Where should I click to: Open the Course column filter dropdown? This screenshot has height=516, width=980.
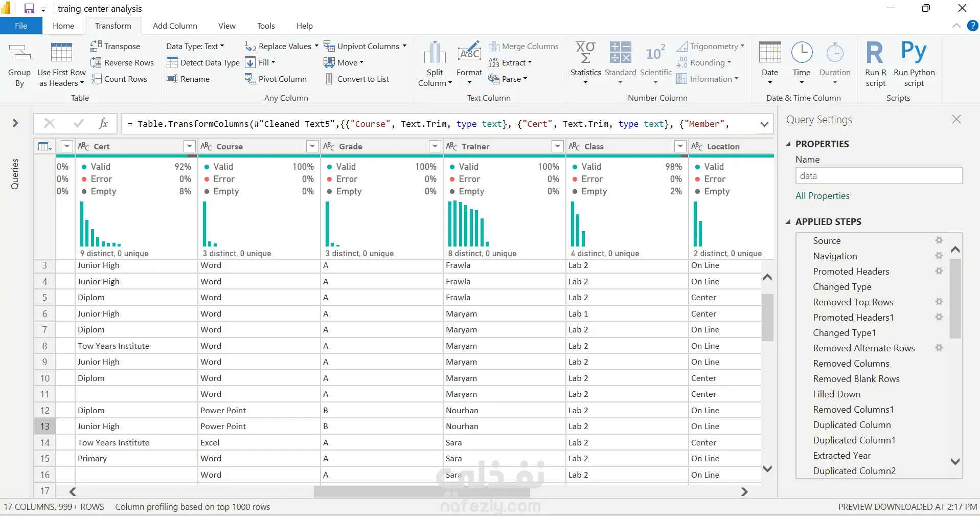pos(312,146)
